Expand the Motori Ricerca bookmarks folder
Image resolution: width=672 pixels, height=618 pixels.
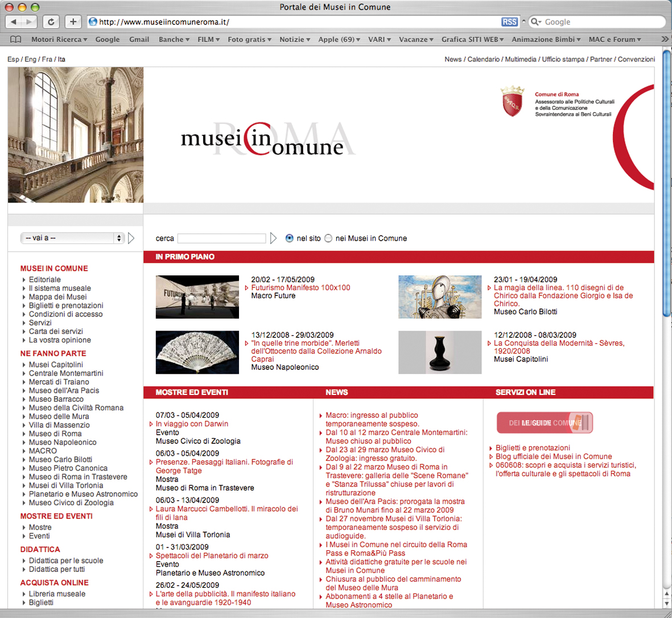pyautogui.click(x=59, y=39)
